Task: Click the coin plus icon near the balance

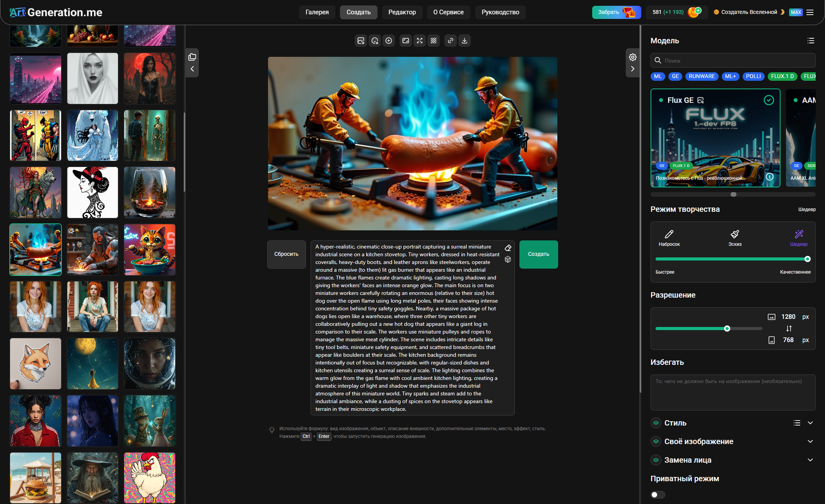Action: coord(694,12)
